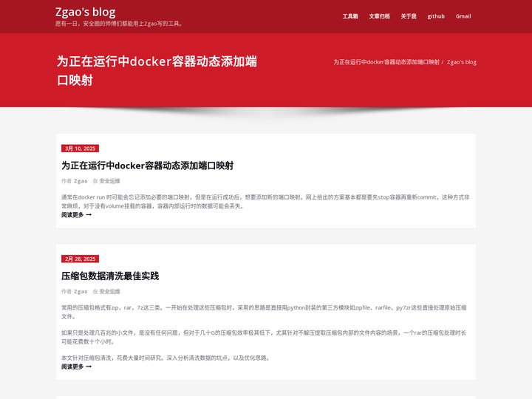The width and height of the screenshot is (532, 399).
Task: Go to the 关于我 page
Action: tap(409, 16)
